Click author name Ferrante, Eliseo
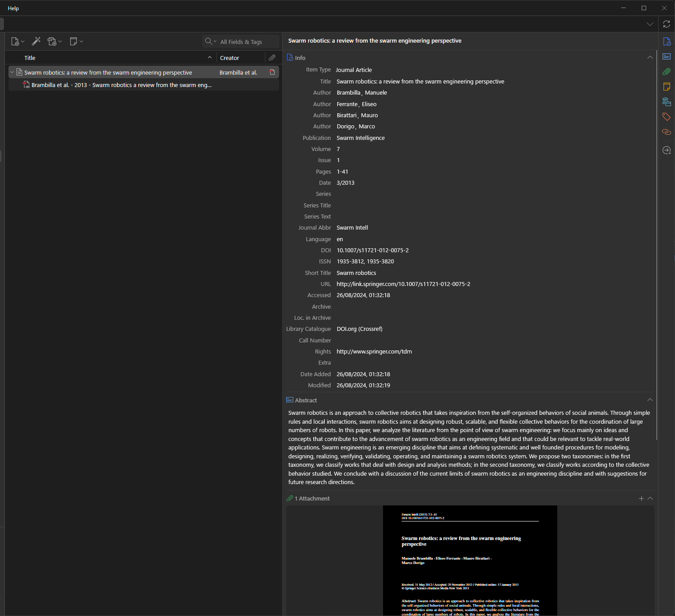 tap(356, 104)
